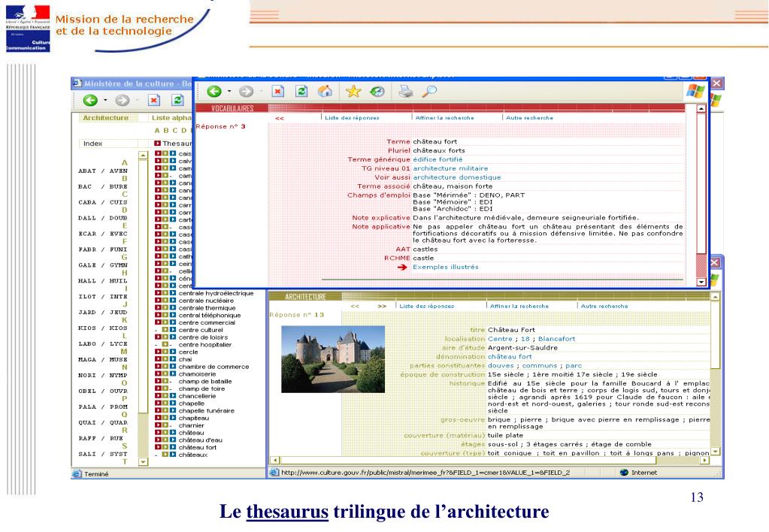The image size is (769, 532).
Task: Open Favorites with the star icon
Action: pos(353,91)
